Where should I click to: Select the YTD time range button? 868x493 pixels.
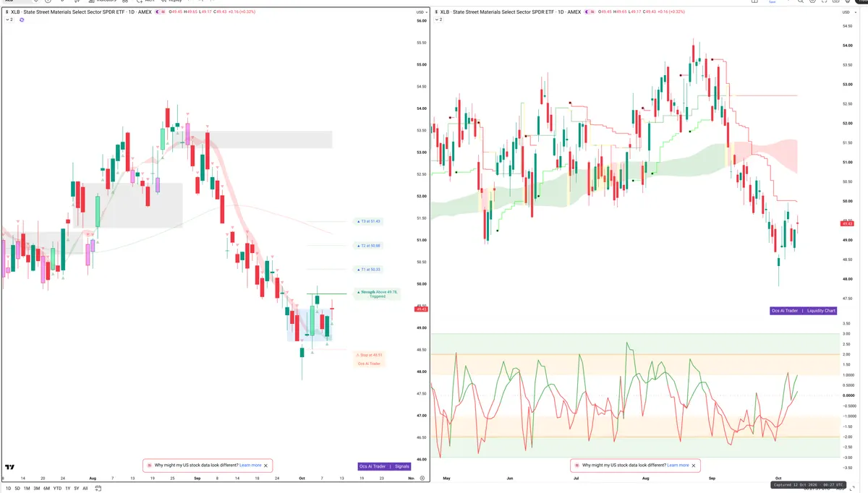(x=57, y=489)
